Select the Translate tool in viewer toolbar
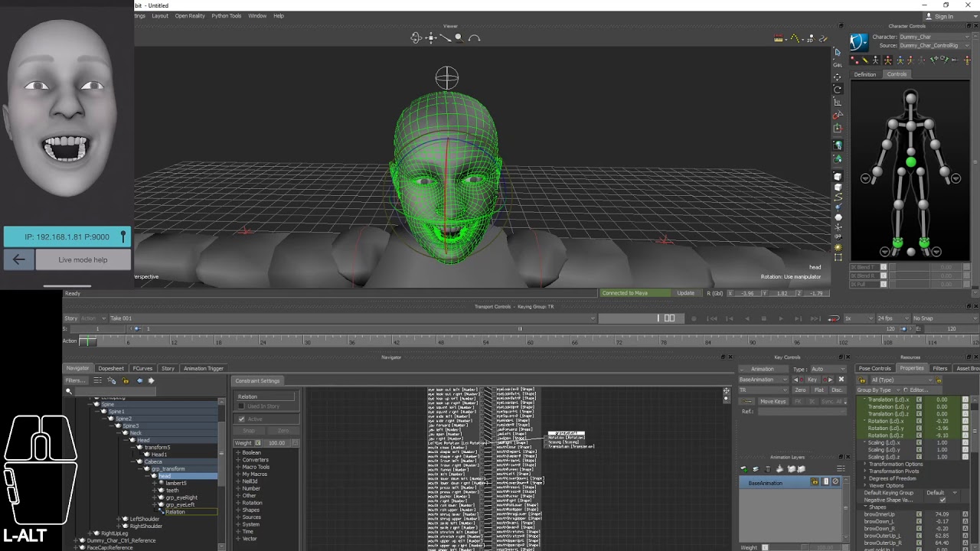Screen dimensions: 980x551 pos(838,77)
